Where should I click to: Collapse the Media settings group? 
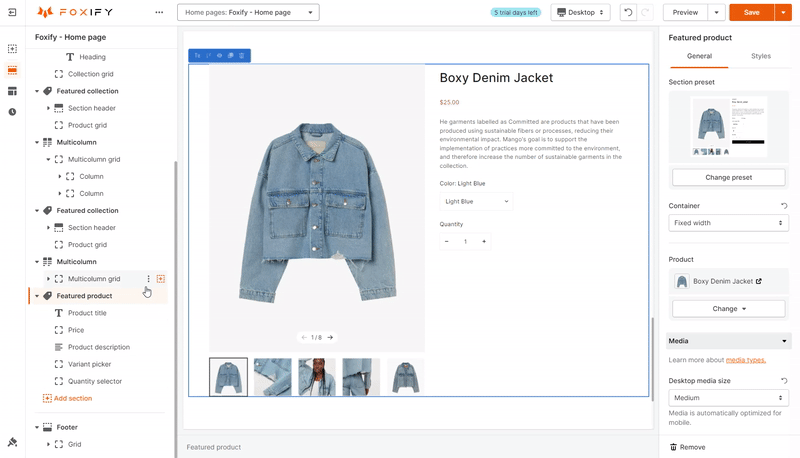click(729, 341)
